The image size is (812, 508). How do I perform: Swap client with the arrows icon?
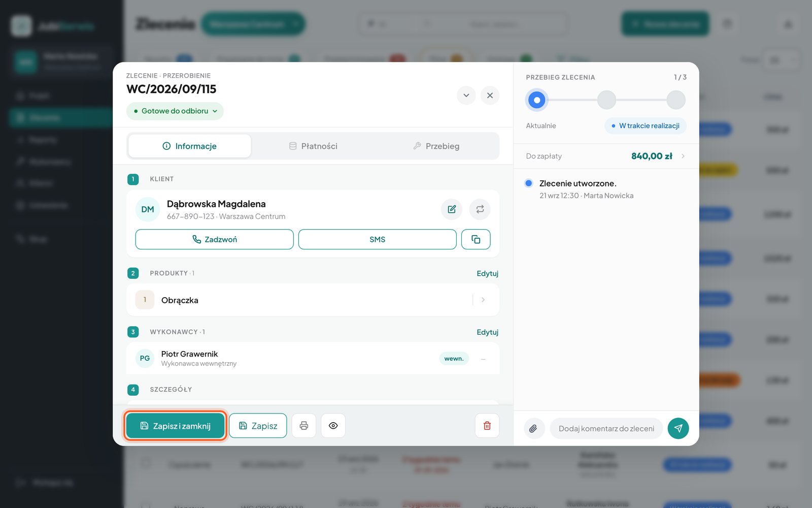tap(480, 209)
